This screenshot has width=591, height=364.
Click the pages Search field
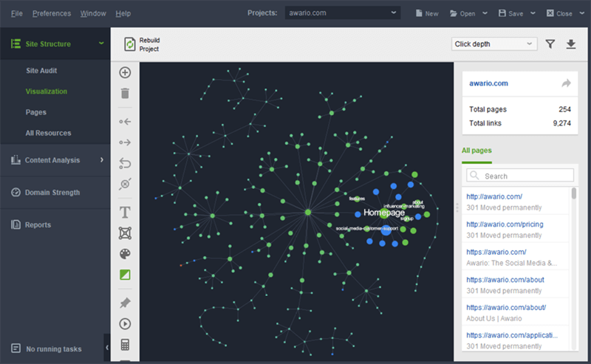[x=520, y=176]
